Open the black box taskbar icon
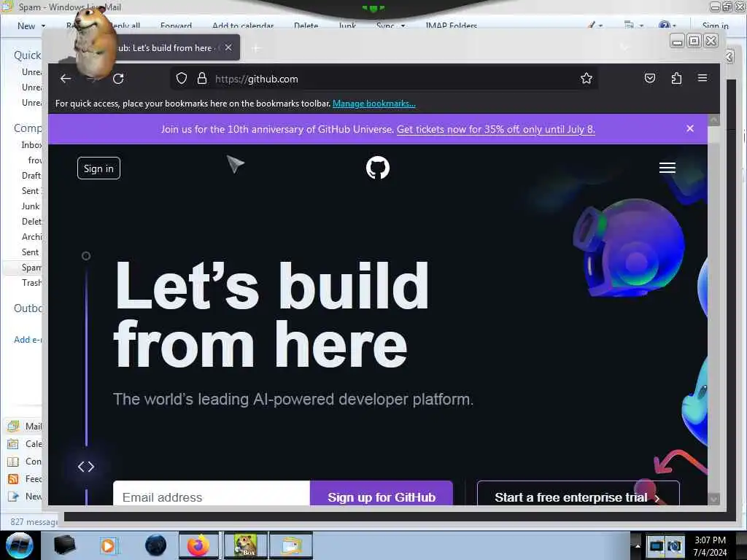This screenshot has height=560, width=747. pyautogui.click(x=64, y=545)
